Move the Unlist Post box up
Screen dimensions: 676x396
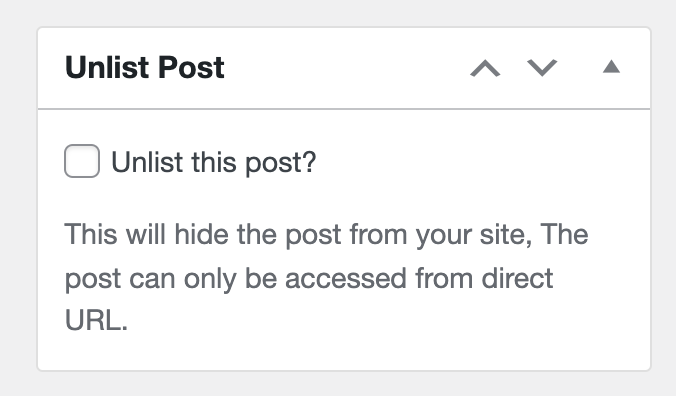[485, 68]
